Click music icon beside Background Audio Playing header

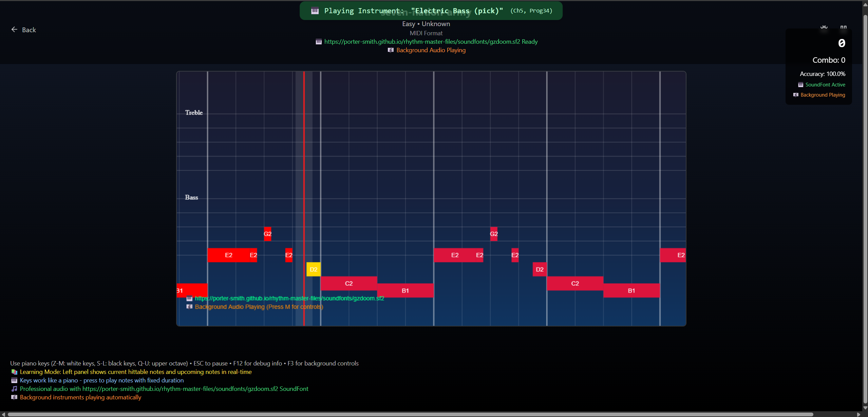click(x=391, y=50)
